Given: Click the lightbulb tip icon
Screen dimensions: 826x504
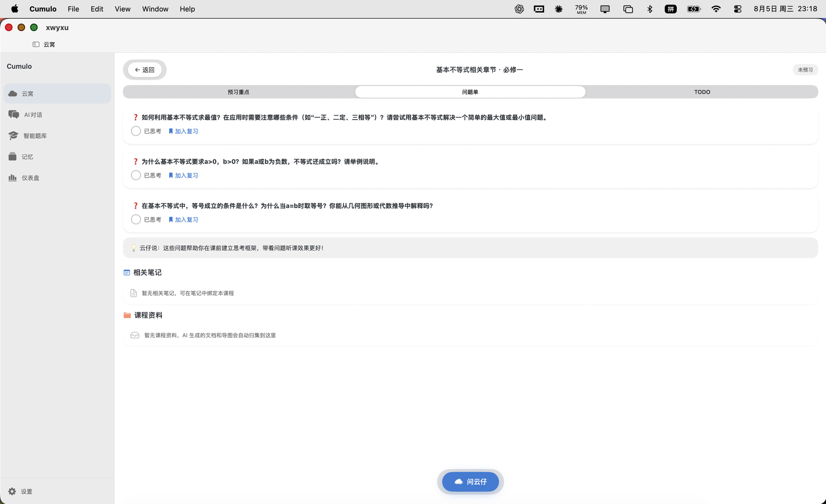Looking at the screenshot, I should [x=134, y=248].
